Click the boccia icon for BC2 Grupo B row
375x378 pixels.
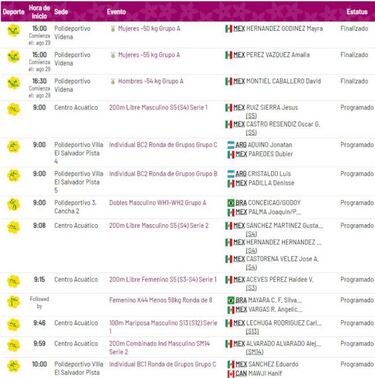[14, 176]
